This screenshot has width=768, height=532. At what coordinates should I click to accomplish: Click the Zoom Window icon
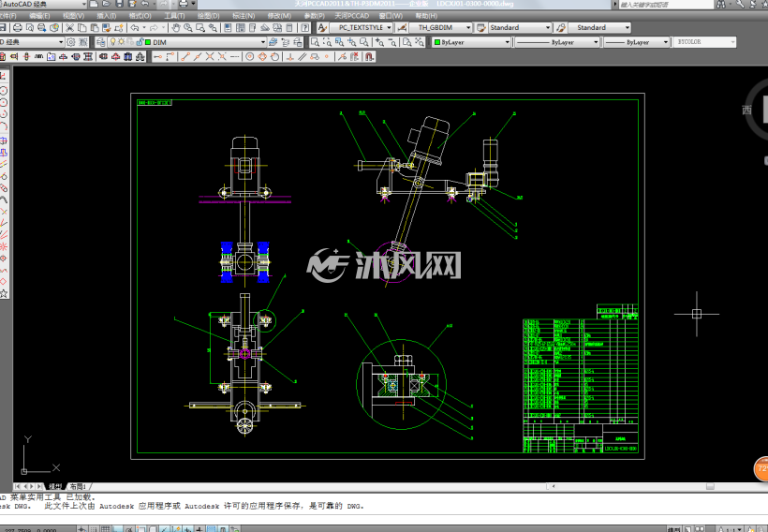click(x=200, y=28)
